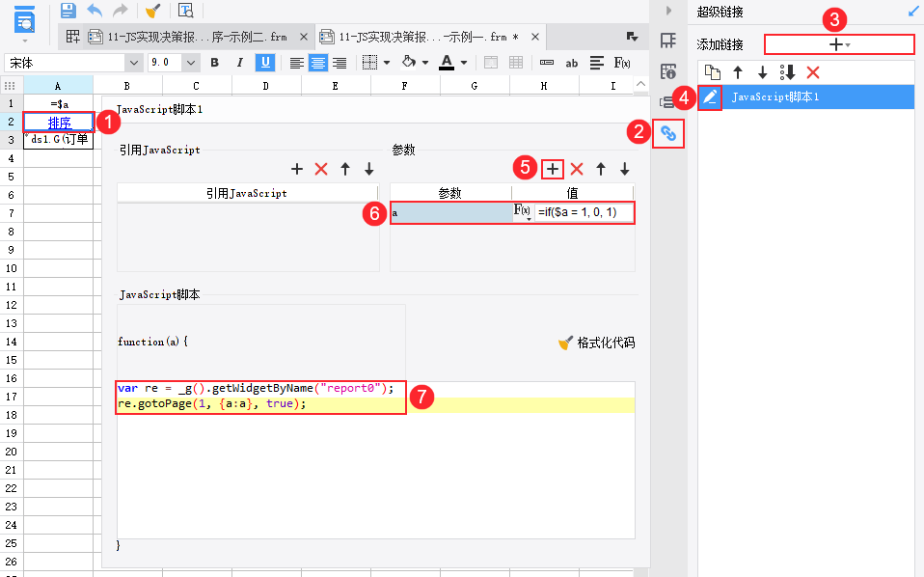Click the 添加链接 plus dropdown
The width and height of the screenshot is (924, 577).
pyautogui.click(x=839, y=44)
